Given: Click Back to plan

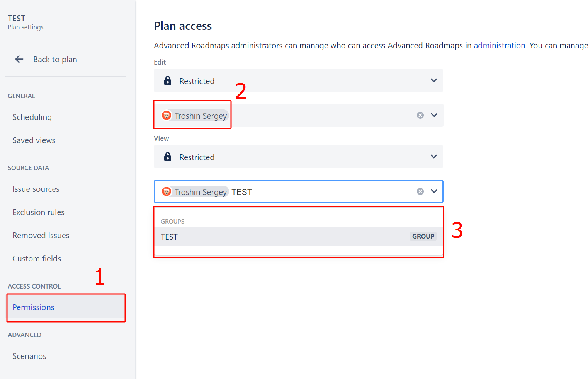Looking at the screenshot, I should 55,59.
